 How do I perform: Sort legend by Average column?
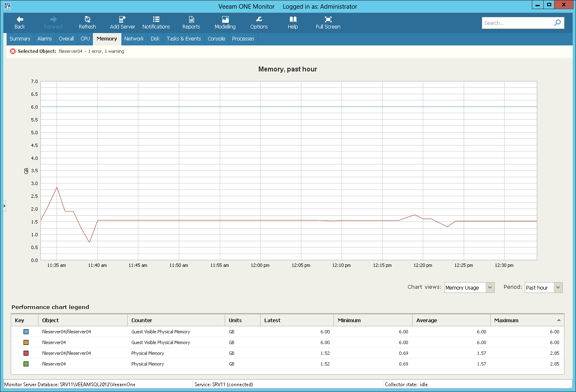[x=451, y=320]
